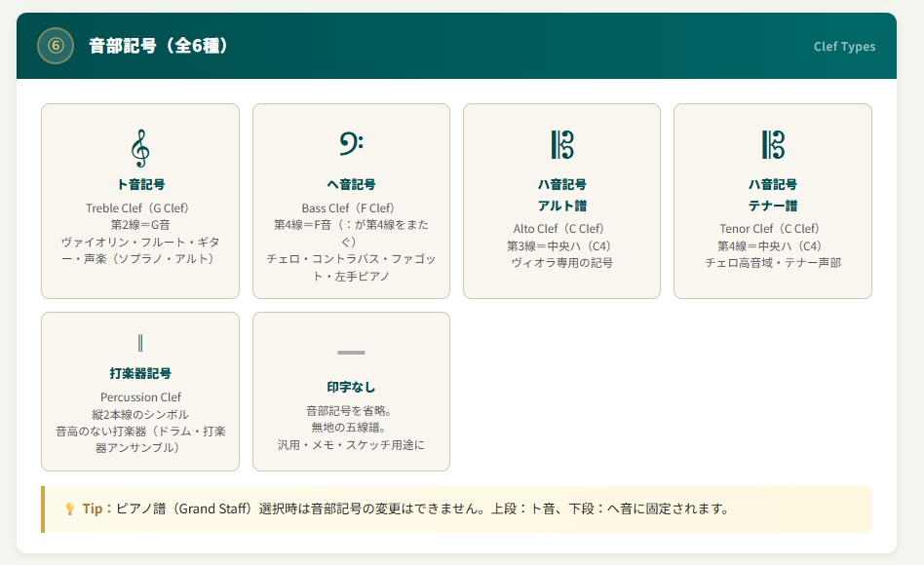This screenshot has height=565, width=924.
Task: Click the 音部記号を省略。 text
Action: (x=349, y=411)
